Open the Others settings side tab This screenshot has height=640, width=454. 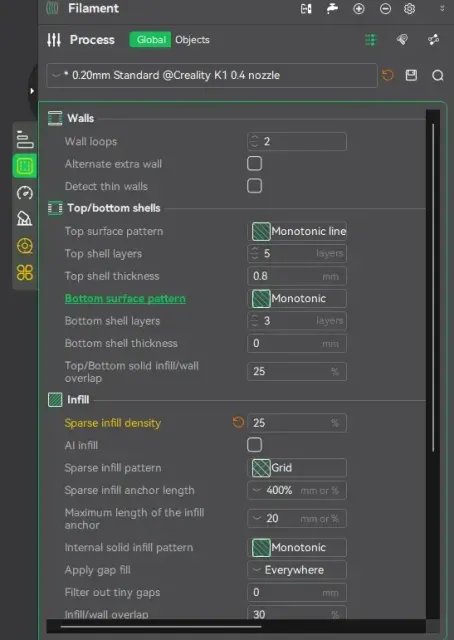click(24, 273)
